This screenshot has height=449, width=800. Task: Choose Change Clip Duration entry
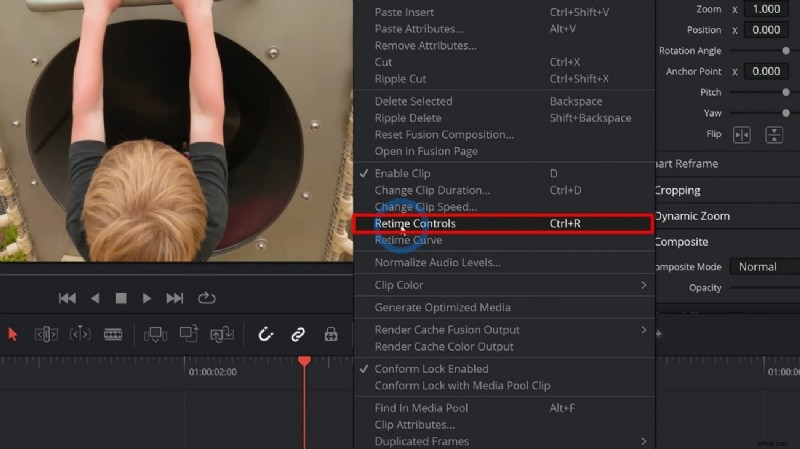[x=504, y=190]
